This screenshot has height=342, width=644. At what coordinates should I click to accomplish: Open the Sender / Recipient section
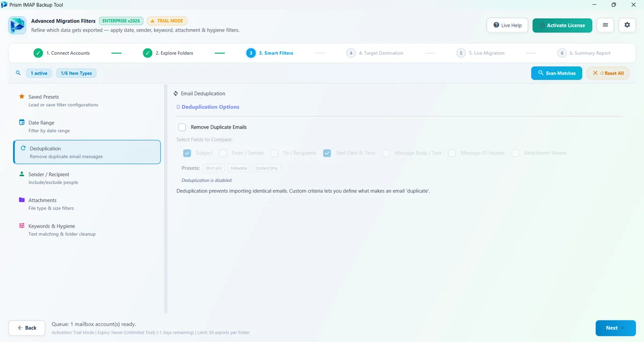(x=87, y=178)
